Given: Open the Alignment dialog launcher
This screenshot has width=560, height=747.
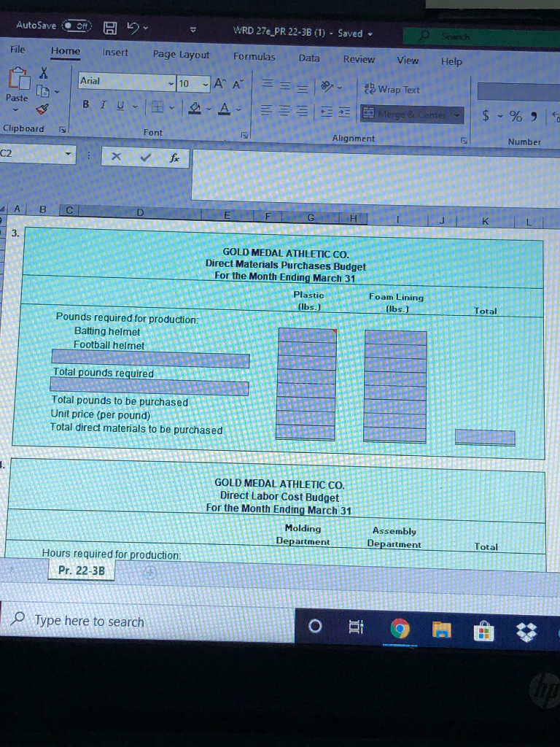Looking at the screenshot, I should (x=464, y=141).
